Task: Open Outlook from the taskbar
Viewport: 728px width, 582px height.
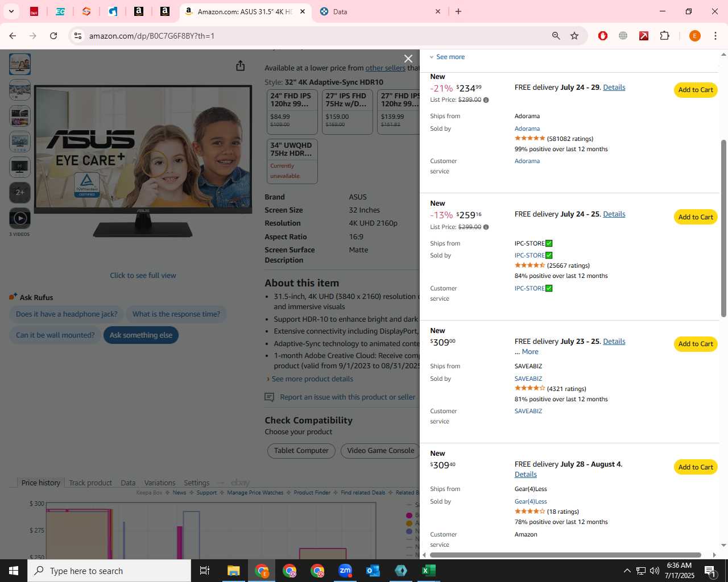Action: coord(373,571)
